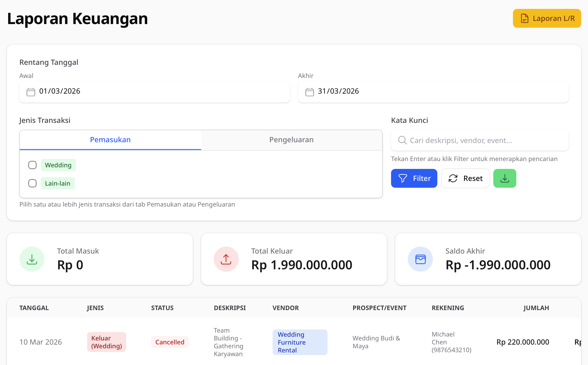Image resolution: width=588 pixels, height=365 pixels.
Task: Click the magnifier icon in the Kata Kunci search
Action: pos(402,140)
